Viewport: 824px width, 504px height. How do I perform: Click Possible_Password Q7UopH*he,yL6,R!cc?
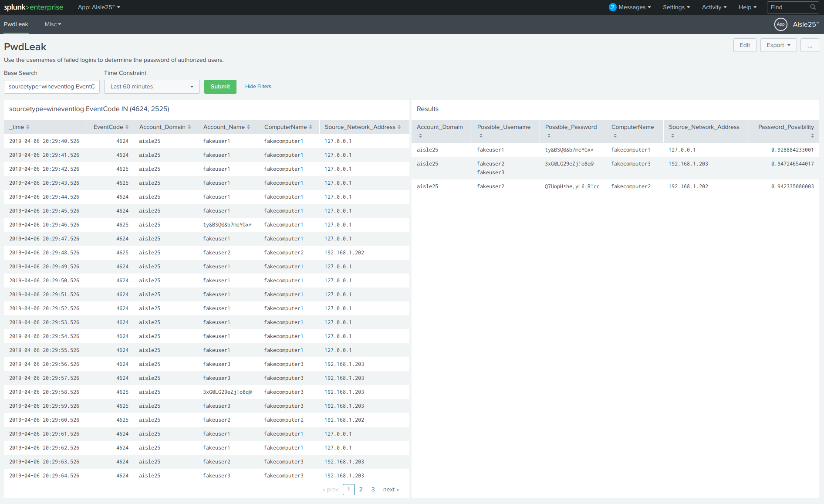point(572,186)
